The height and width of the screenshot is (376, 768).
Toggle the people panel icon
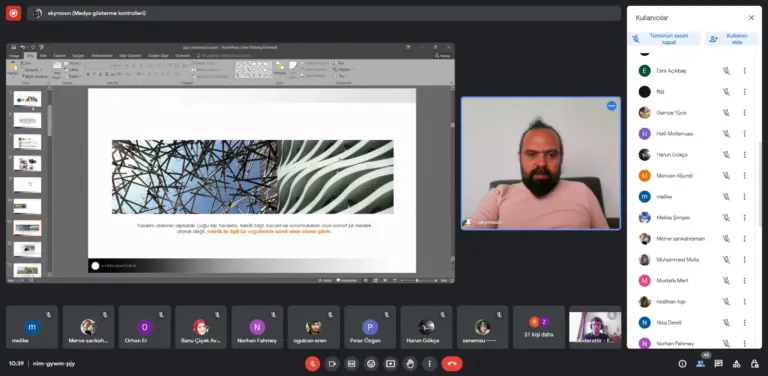coord(700,364)
